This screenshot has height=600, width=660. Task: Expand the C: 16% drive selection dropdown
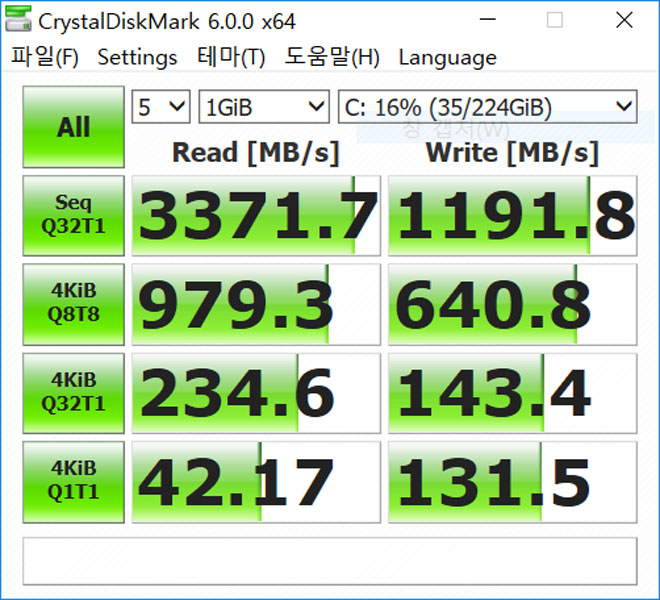(487, 107)
